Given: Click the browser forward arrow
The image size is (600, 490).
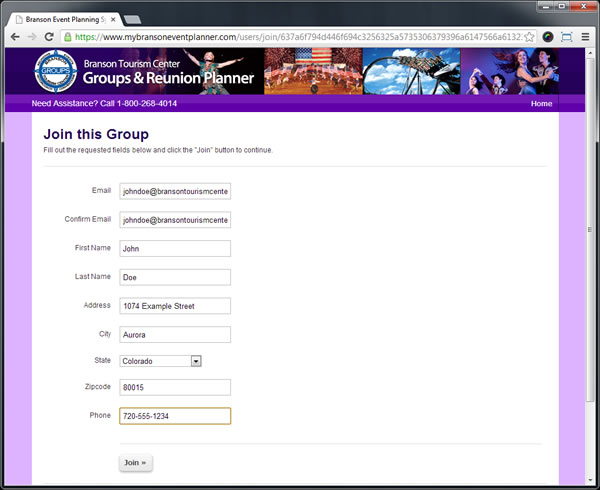Looking at the screenshot, I should tap(32, 37).
